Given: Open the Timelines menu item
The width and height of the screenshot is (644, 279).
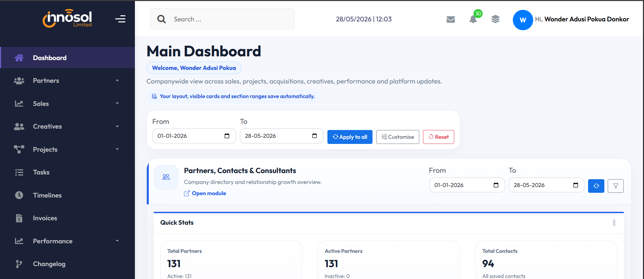Looking at the screenshot, I should [x=68, y=195].
